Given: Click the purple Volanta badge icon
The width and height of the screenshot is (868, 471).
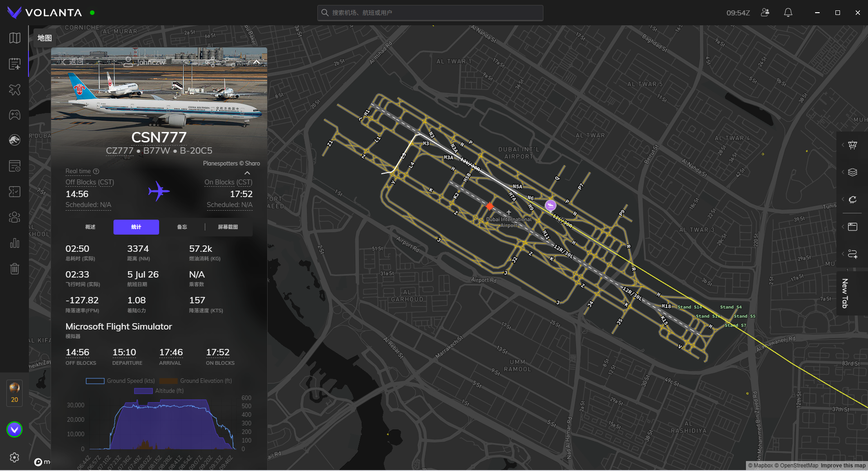Looking at the screenshot, I should tap(14, 429).
